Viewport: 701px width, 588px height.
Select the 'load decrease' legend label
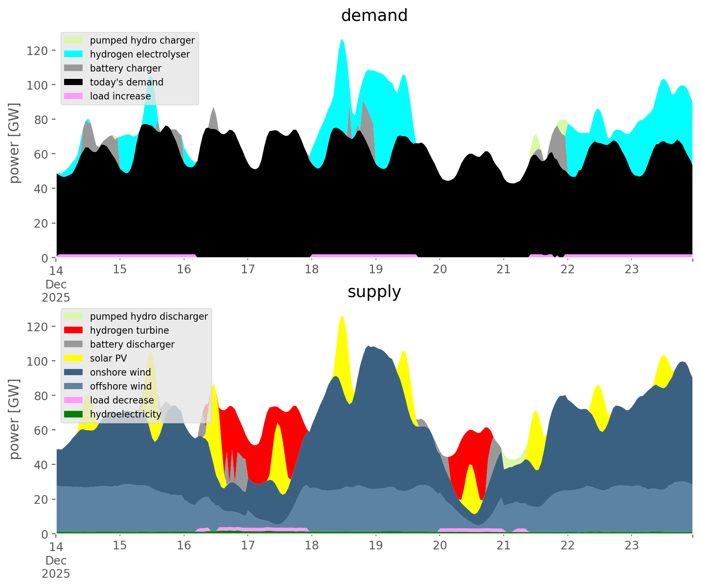click(122, 400)
